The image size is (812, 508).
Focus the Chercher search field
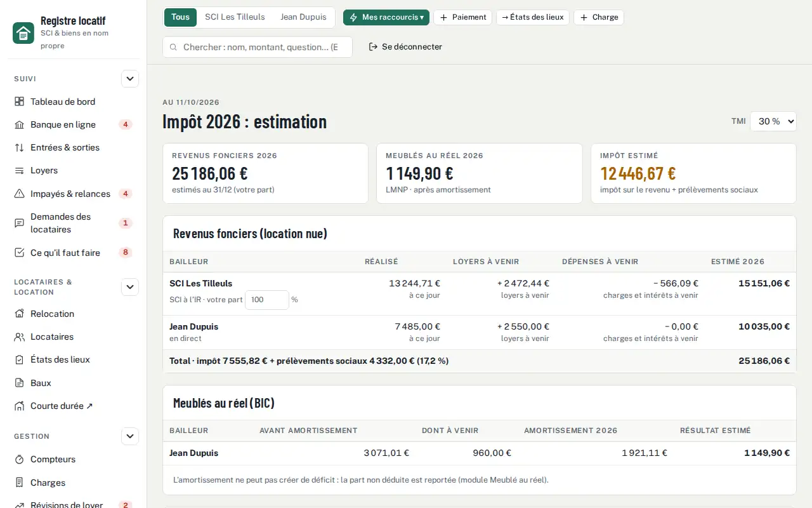(258, 47)
